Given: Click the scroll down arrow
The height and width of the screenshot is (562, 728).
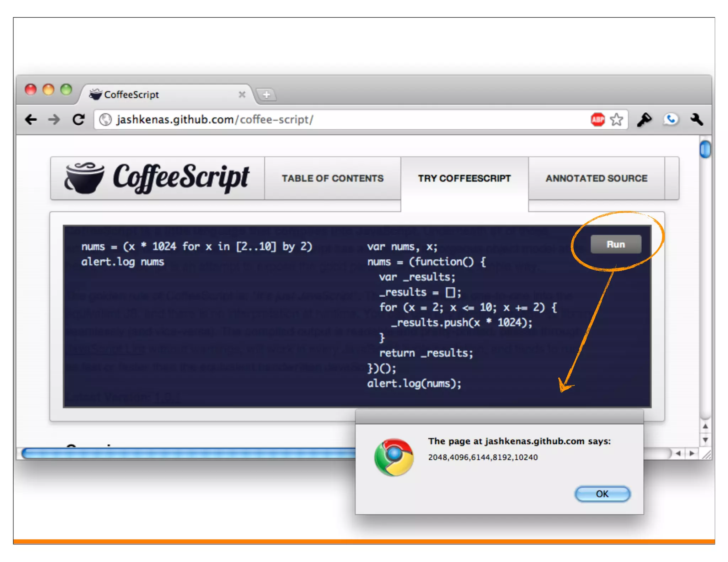Looking at the screenshot, I should (x=705, y=440).
